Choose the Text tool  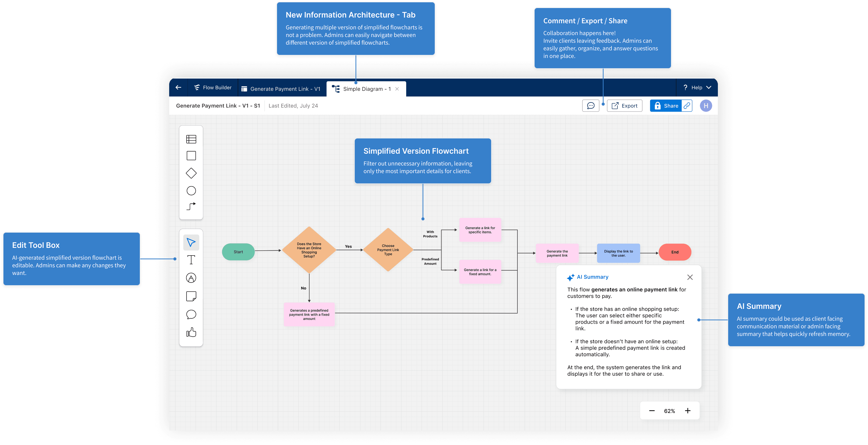(191, 260)
